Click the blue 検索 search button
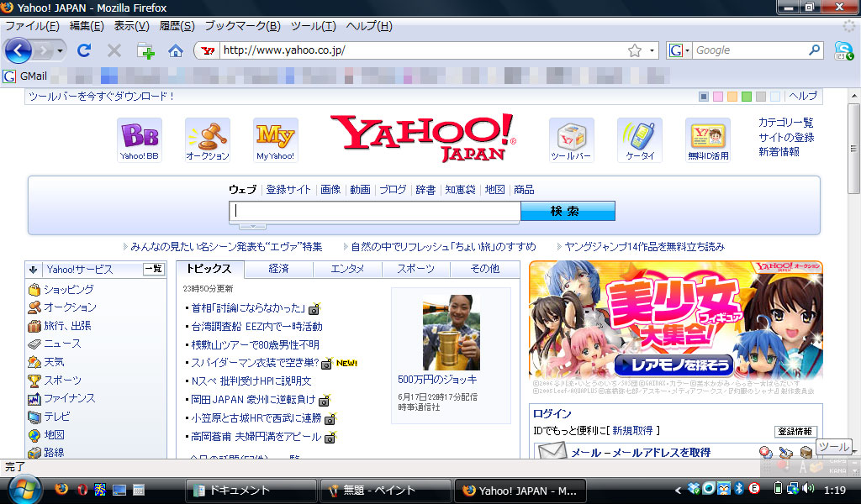This screenshot has width=861, height=504. pos(568,211)
